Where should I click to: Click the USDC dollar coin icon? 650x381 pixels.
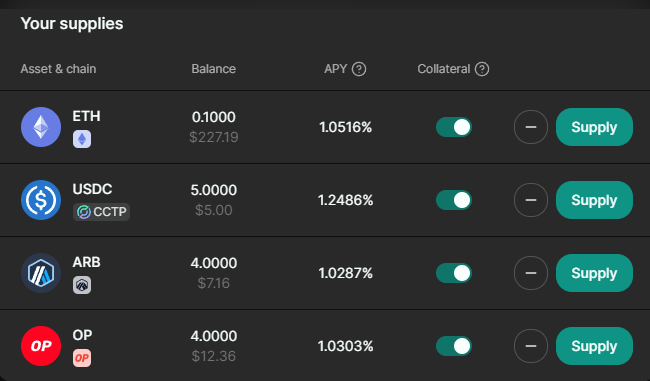click(x=41, y=200)
